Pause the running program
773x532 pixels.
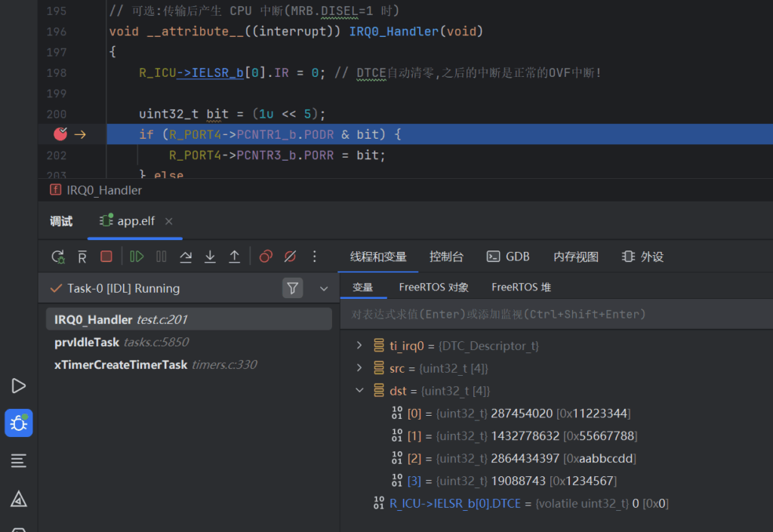(162, 257)
